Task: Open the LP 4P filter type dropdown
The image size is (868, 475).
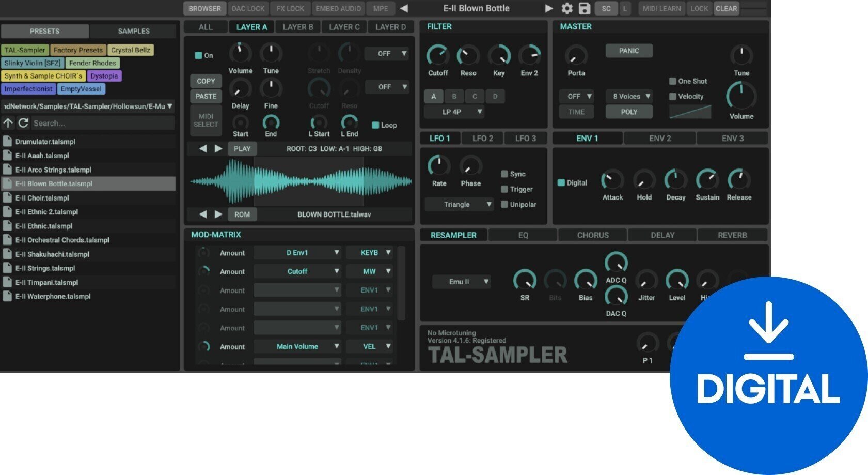Action: 453,112
